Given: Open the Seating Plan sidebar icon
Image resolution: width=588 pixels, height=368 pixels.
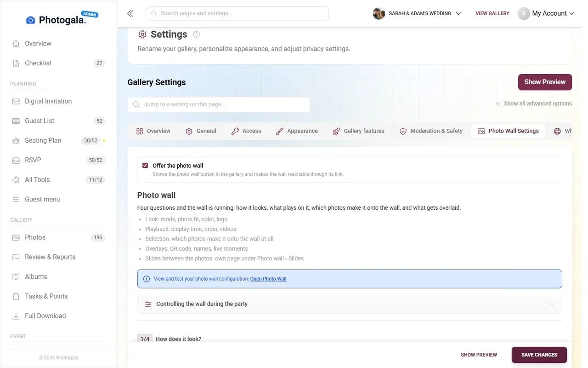Looking at the screenshot, I should [16, 140].
